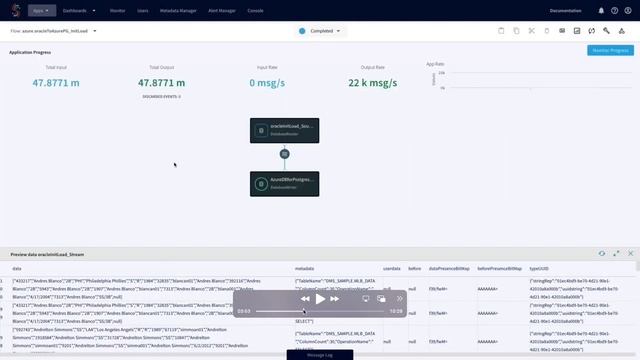The height and width of the screenshot is (360, 640).
Task: Click the double-chevron more options in player
Action: click(x=400, y=299)
